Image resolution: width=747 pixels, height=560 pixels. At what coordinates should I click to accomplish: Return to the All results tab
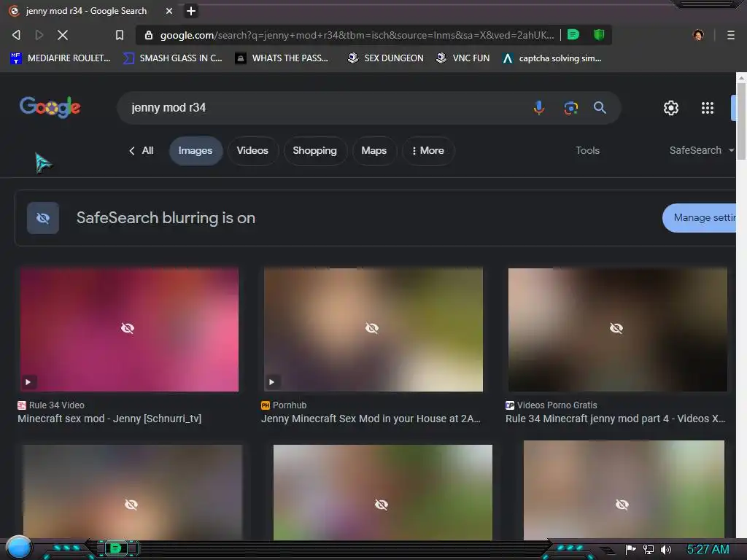point(141,150)
